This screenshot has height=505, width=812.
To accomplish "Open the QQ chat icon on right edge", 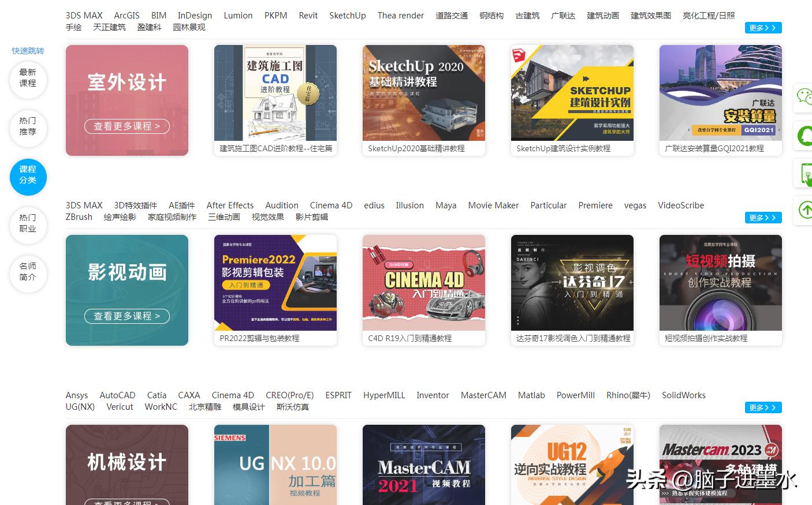I will coord(804,136).
